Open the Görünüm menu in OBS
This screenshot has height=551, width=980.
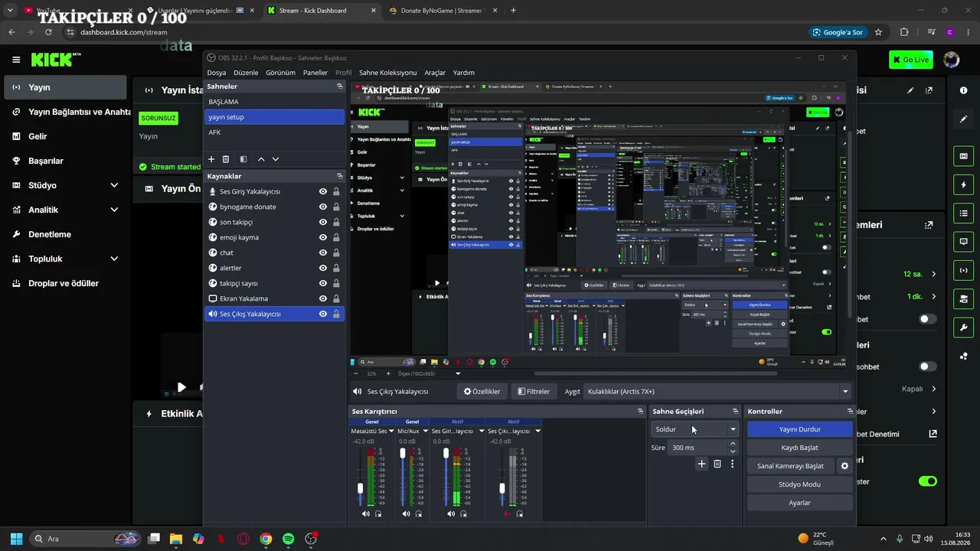(280, 73)
